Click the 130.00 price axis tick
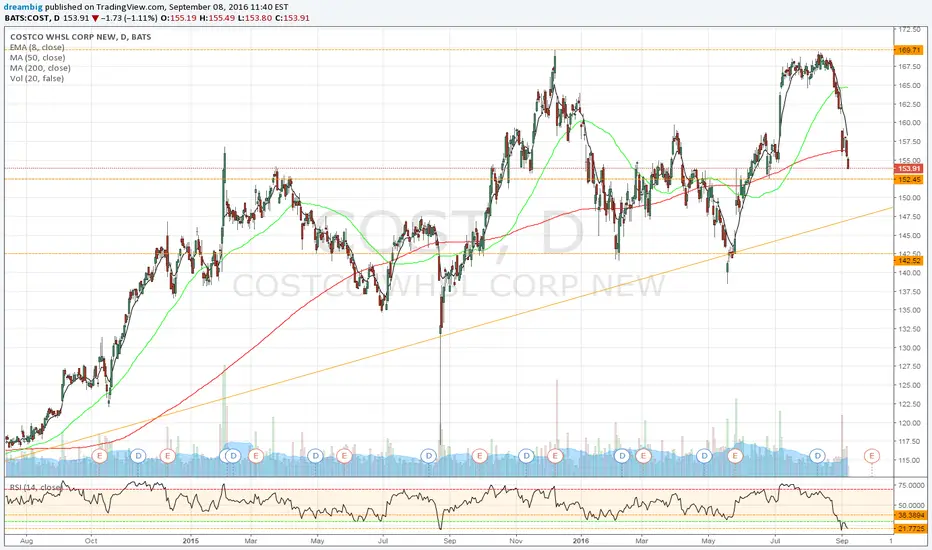The height and width of the screenshot is (550, 932). tap(910, 348)
